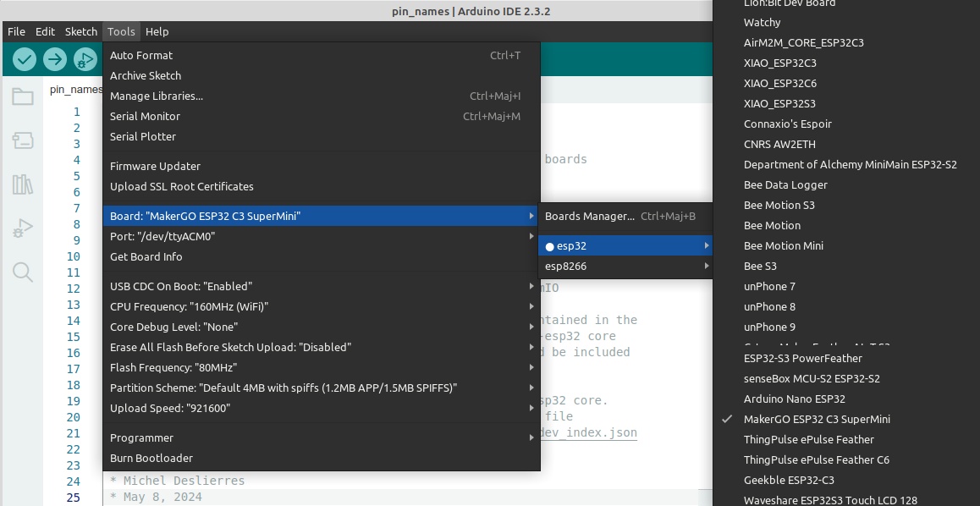This screenshot has width=980, height=506.
Task: Click the Upload arrow toolbar icon
Action: click(x=55, y=59)
